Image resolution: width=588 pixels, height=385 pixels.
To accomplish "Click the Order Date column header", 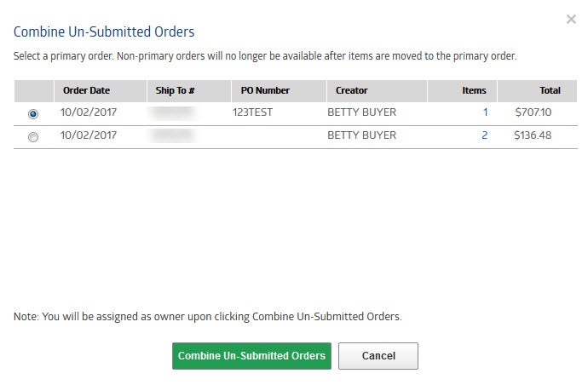I will coord(86,90).
